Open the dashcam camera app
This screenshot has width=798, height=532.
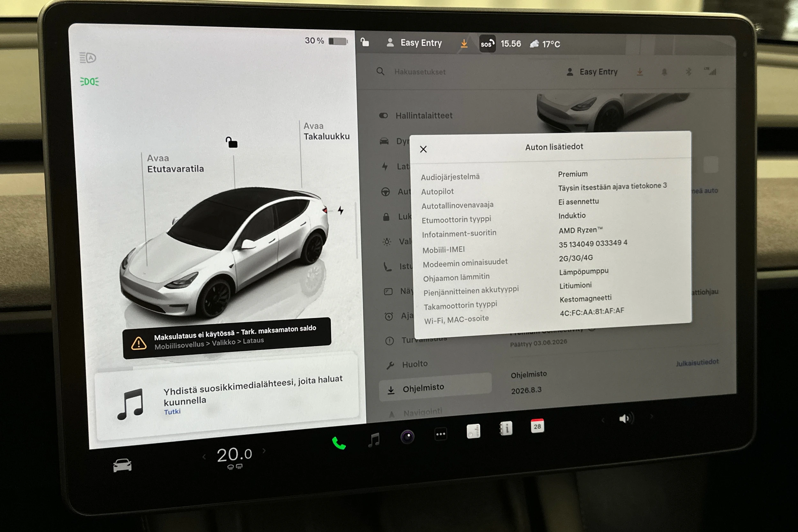click(407, 437)
